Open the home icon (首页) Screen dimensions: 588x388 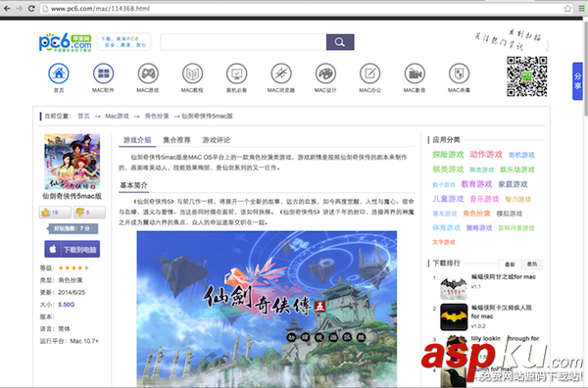[59, 73]
